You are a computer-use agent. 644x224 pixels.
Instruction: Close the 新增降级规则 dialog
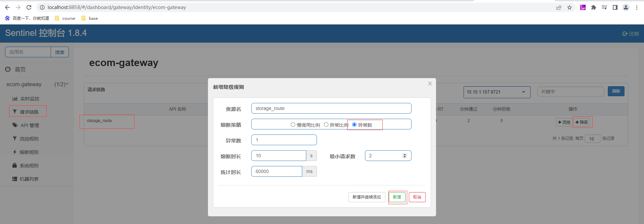click(x=430, y=83)
